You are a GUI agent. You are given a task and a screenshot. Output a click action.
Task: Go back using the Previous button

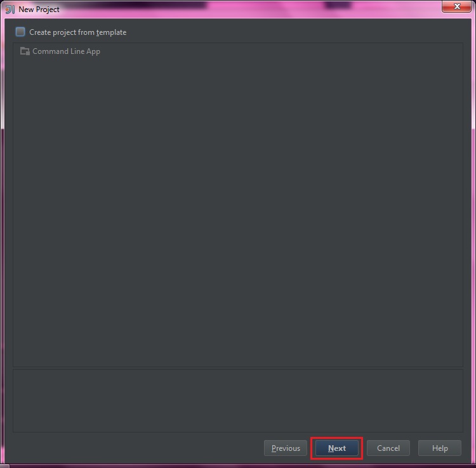286,448
